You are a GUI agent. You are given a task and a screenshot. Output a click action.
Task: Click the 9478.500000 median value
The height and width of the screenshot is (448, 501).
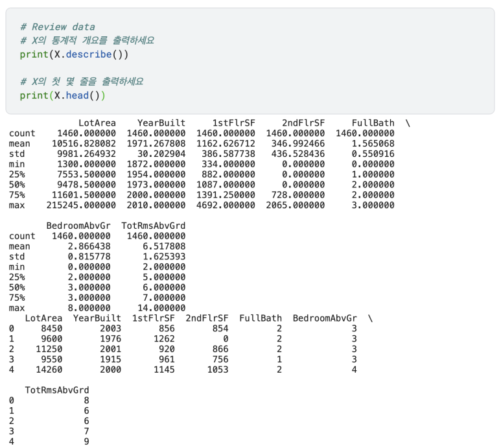(x=86, y=184)
